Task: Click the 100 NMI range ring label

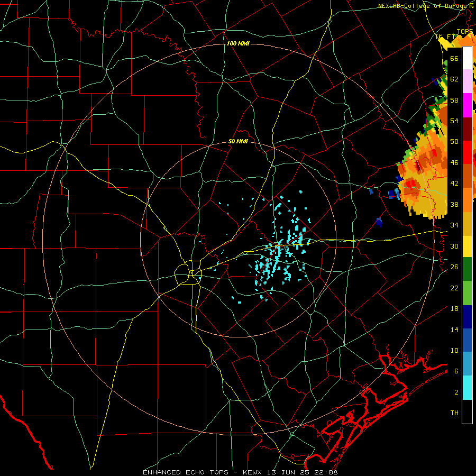Action: pos(238,44)
